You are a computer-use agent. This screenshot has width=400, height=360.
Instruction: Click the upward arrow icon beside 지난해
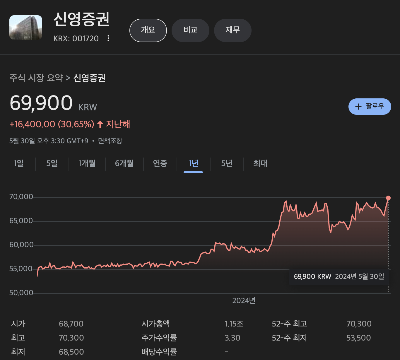100,124
